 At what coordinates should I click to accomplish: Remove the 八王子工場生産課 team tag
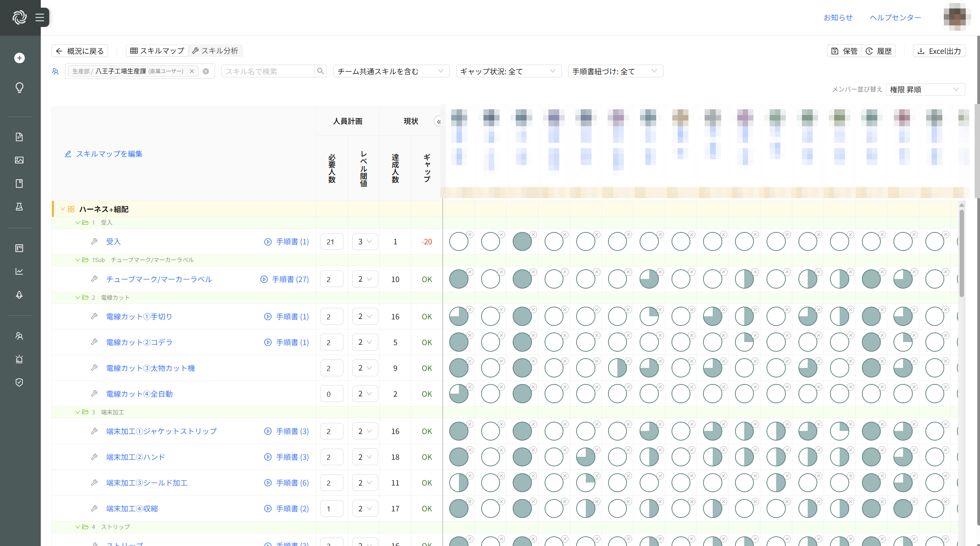192,71
